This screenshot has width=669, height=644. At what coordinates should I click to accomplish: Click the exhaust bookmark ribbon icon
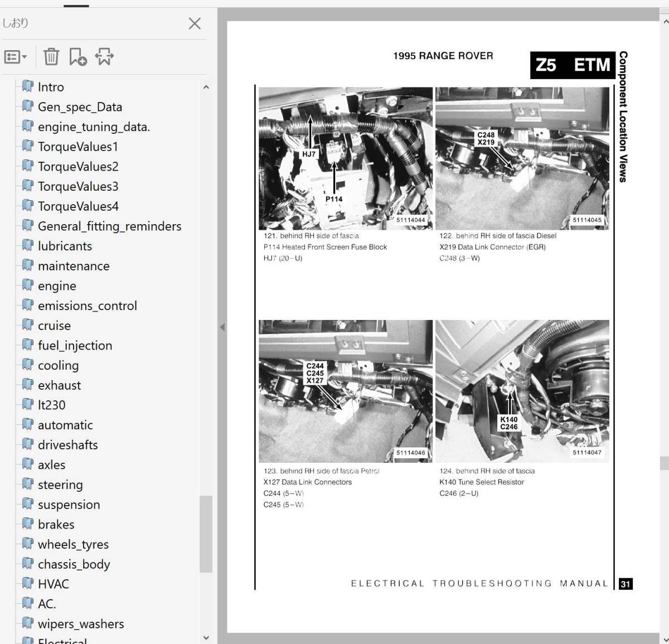(27, 385)
